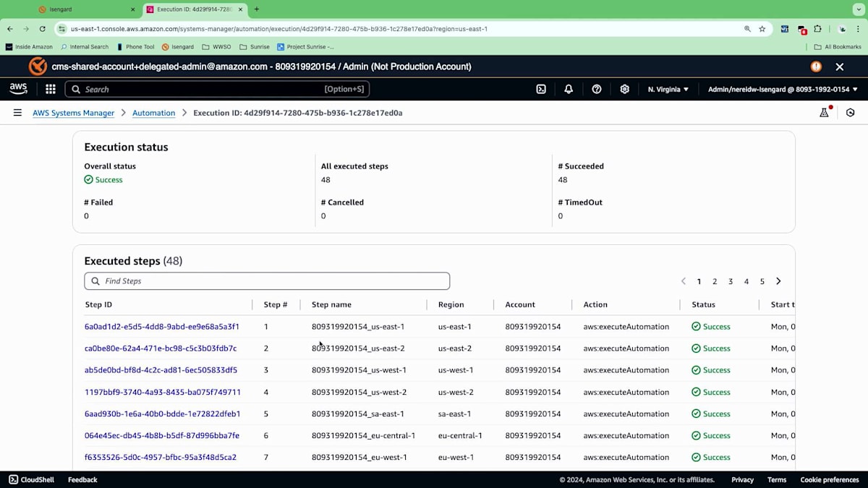
Task: Sort by Region column header
Action: [451, 304]
